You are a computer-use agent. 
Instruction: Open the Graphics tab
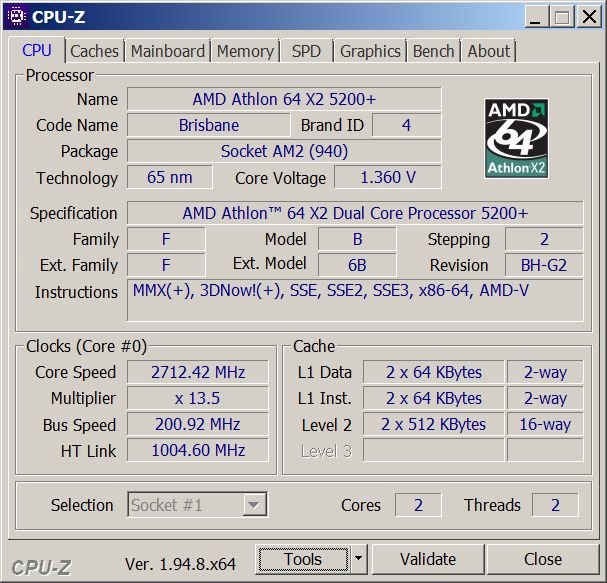(370, 51)
